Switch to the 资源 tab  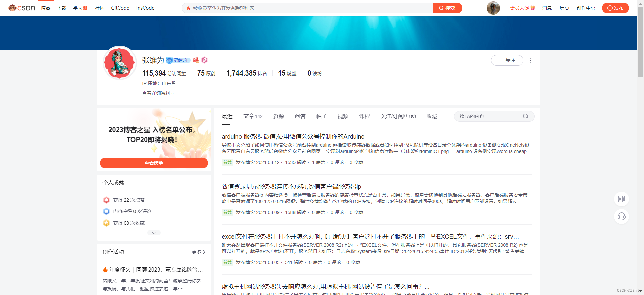click(278, 116)
